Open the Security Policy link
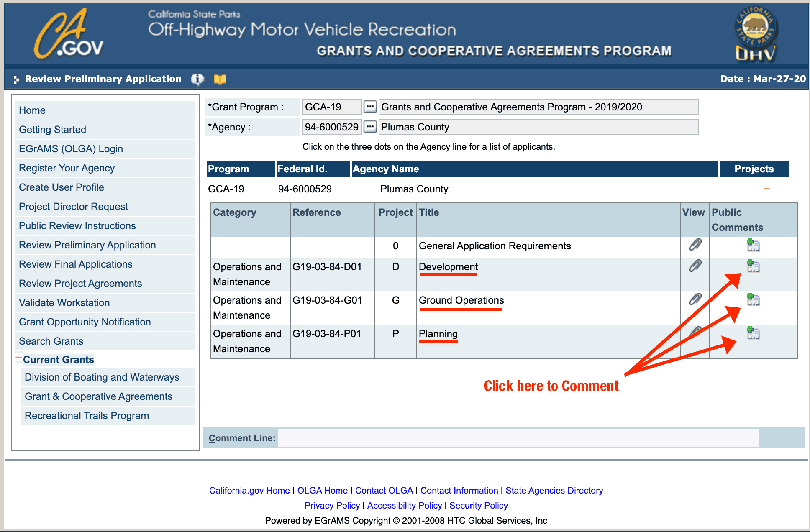Viewport: 810px width, 532px height. click(x=479, y=505)
